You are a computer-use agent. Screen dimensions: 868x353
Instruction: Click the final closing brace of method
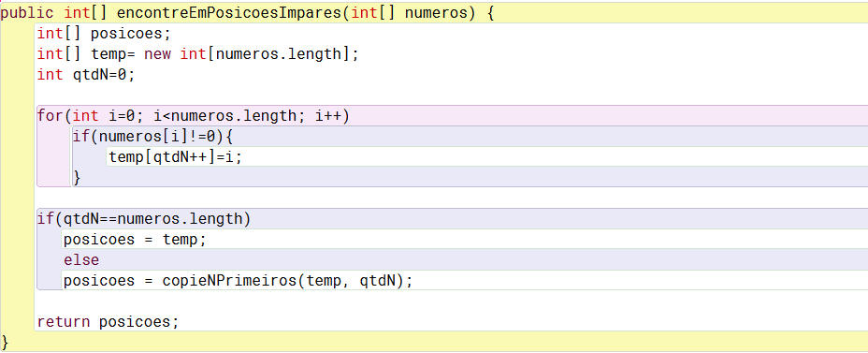point(6,341)
